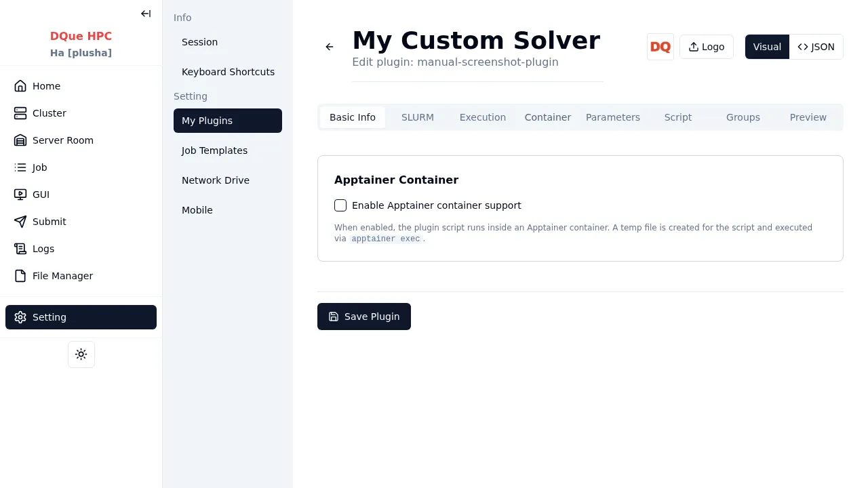Open File Manager via its file icon
The width and height of the screenshot is (868, 488).
click(20, 276)
